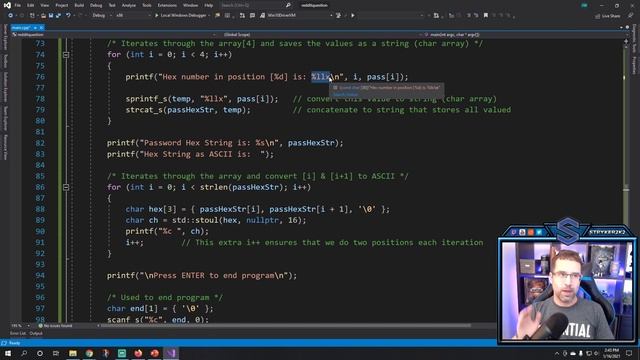Screen dimensions: 640x360
Task: Open the Debug configuration dropdown
Action: tap(101, 16)
